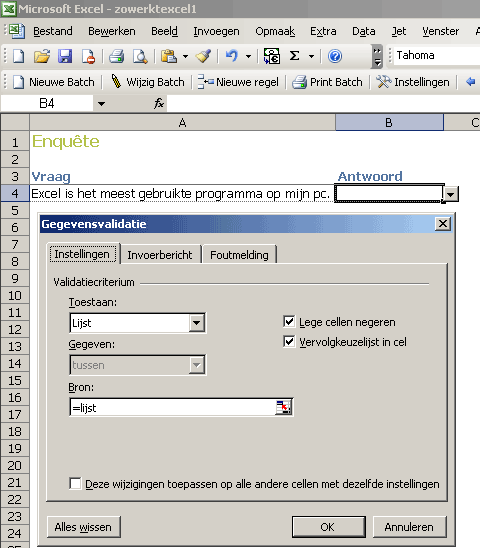Screen dimensions: 480x548
Task: Switch to the Foutmelding tab
Action: [x=239, y=255]
